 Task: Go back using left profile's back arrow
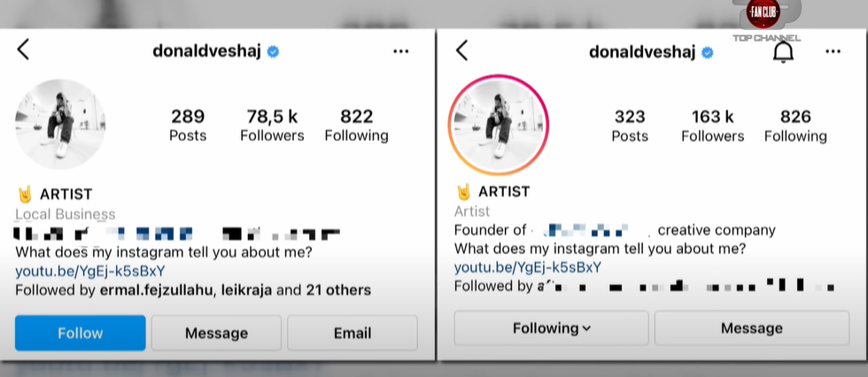24,50
